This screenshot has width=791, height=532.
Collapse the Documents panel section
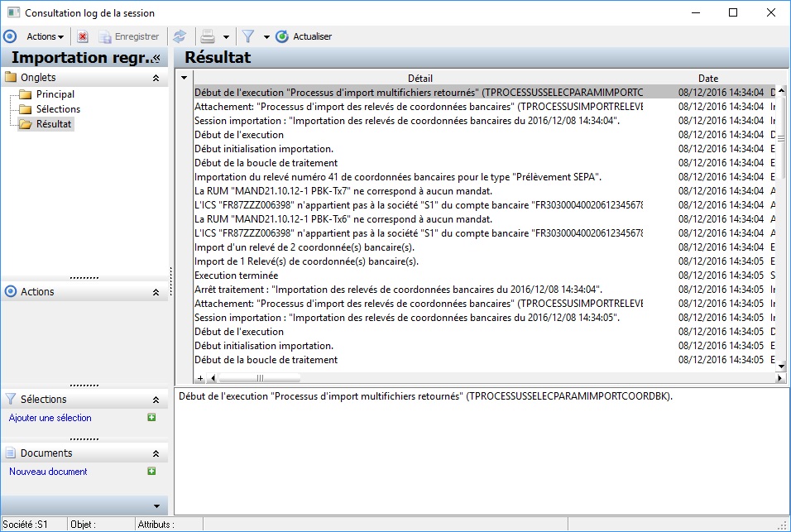(x=156, y=453)
